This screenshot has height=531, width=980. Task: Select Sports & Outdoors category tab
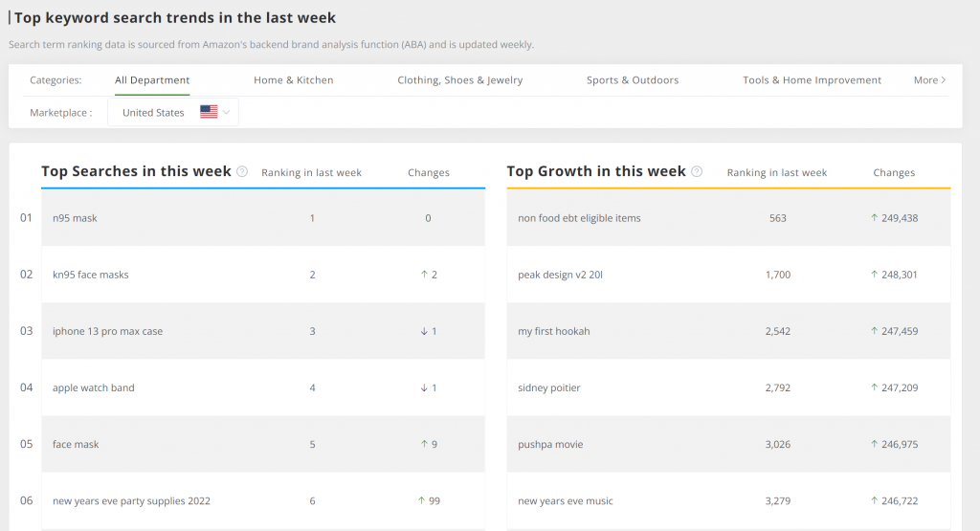click(x=633, y=80)
